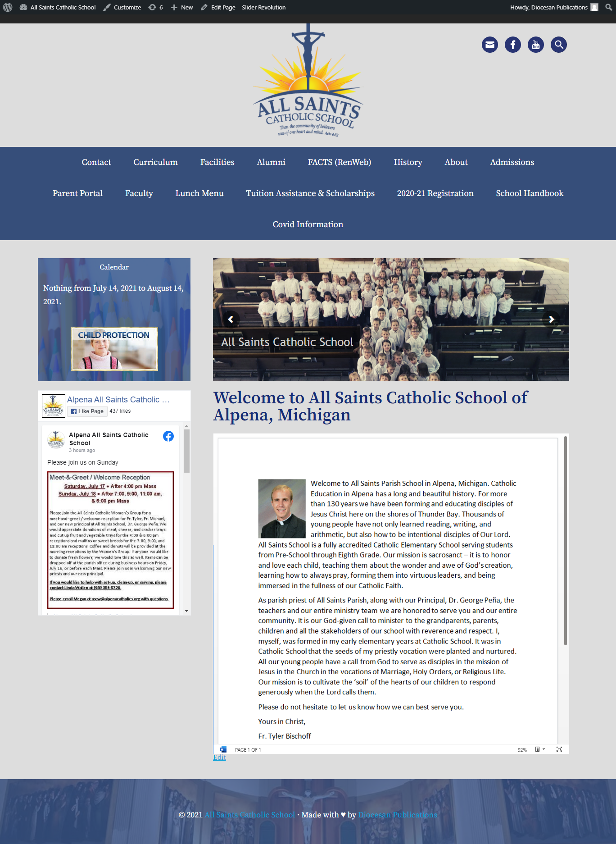
Task: Navigate to Covid Information page
Action: 308,224
